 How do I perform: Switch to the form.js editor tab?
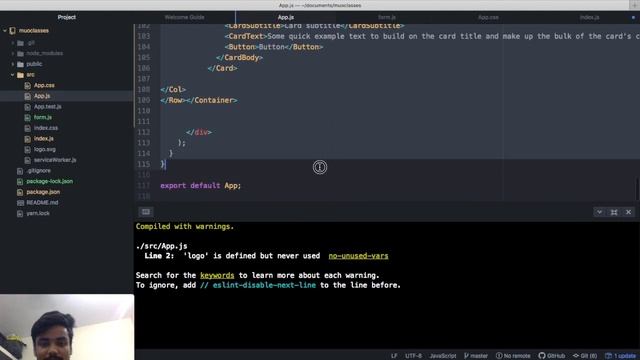(387, 17)
